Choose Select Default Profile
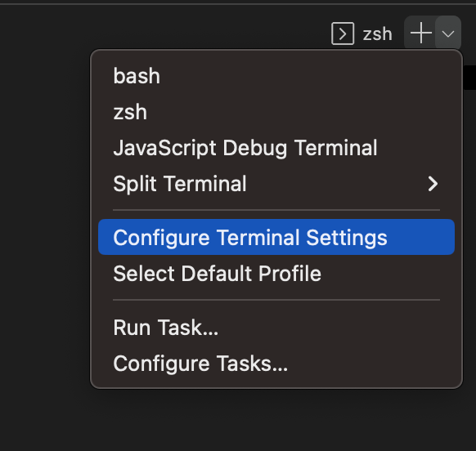 tap(276, 273)
